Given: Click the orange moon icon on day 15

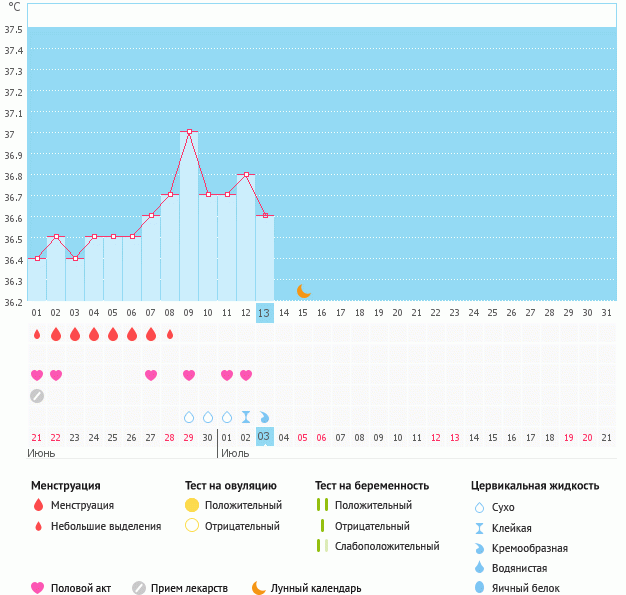Looking at the screenshot, I should 303,291.
